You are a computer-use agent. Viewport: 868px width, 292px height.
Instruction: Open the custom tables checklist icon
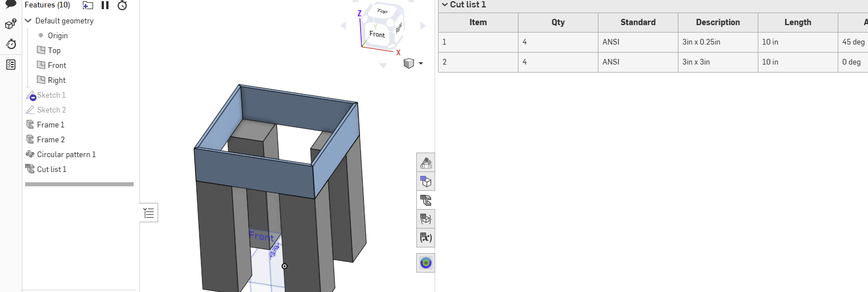click(11, 65)
